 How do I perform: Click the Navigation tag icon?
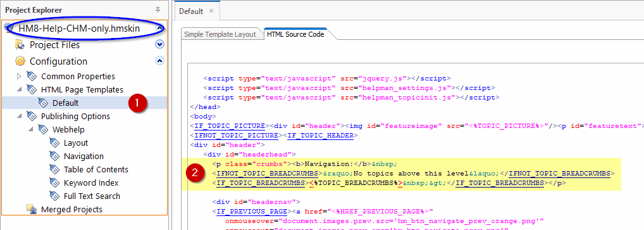[54, 155]
